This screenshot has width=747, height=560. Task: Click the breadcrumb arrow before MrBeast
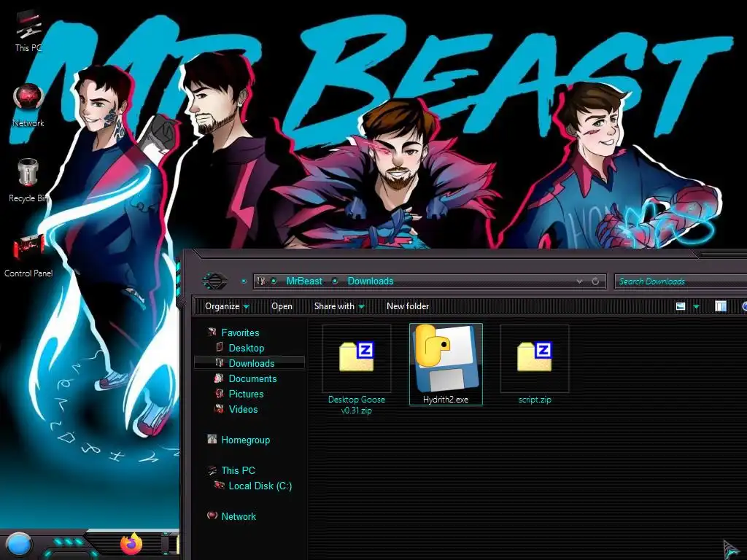pos(274,281)
